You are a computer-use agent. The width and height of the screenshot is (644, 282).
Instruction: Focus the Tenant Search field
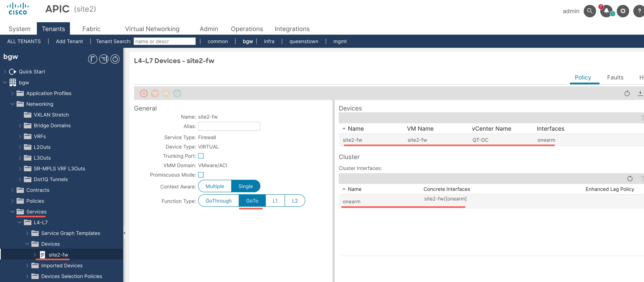coord(164,41)
